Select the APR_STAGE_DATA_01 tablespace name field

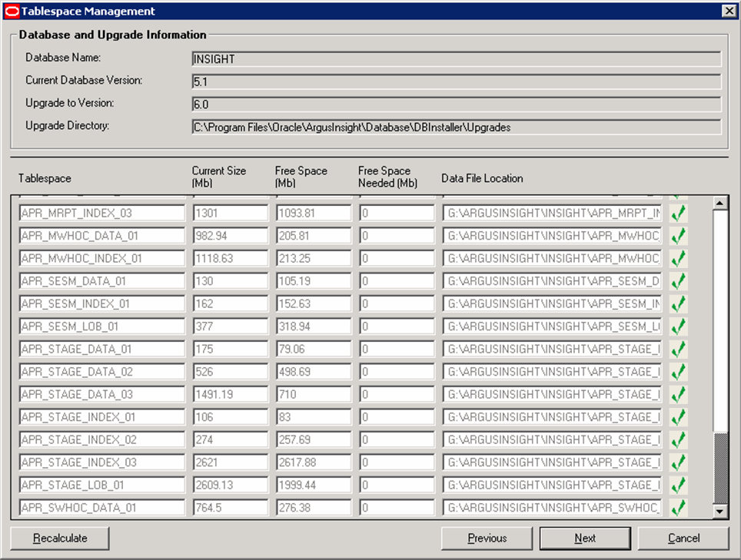[102, 350]
